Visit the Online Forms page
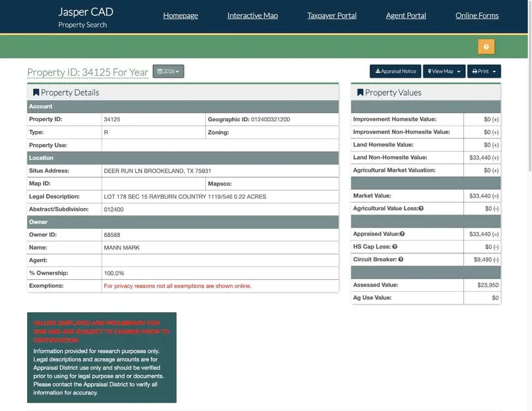Viewport: 532px width, 411px height. tap(477, 15)
